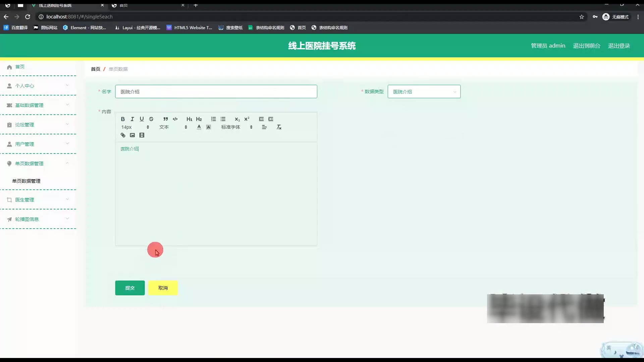Click the superscript icon
Viewport: 644px width, 362px height.
tap(247, 119)
